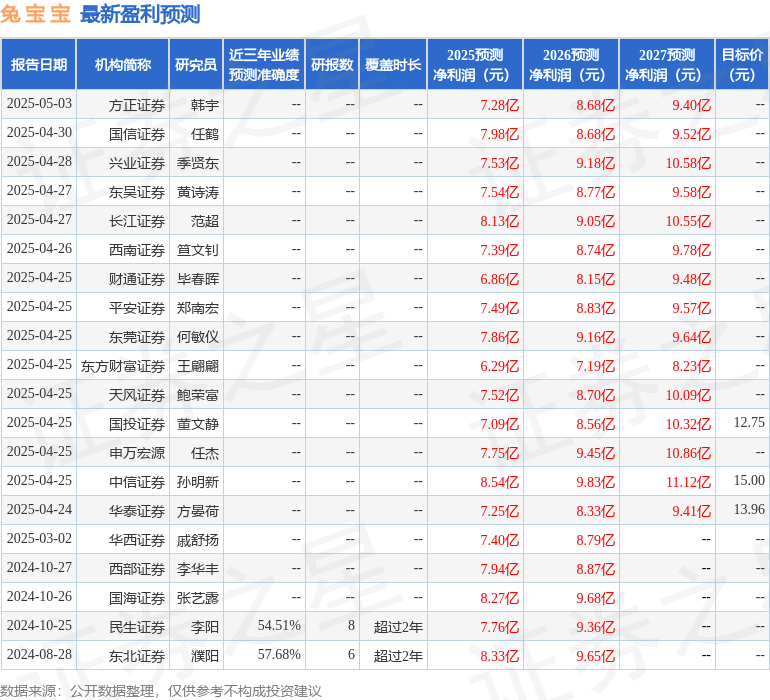Click researcher name 张艺露

pyautogui.click(x=198, y=598)
